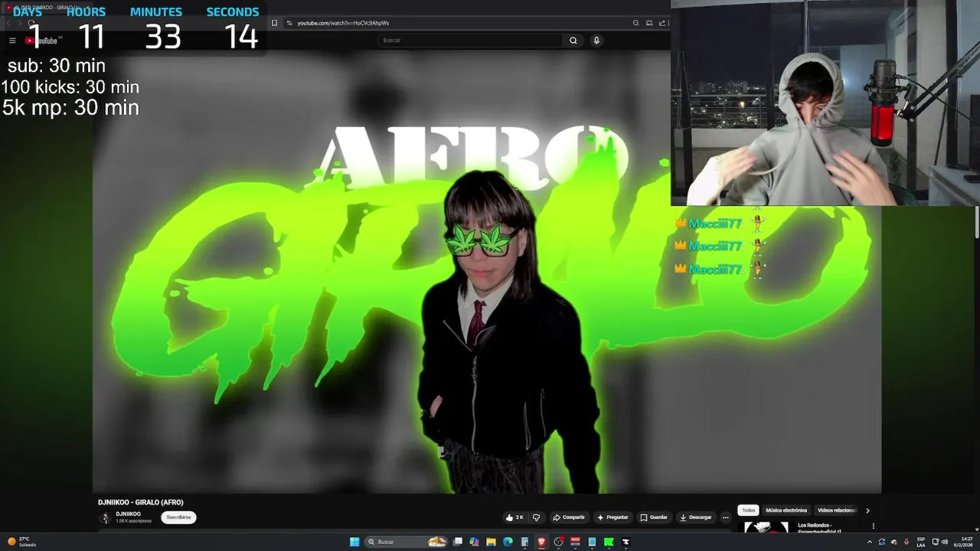
Task: Click the YouTube search magnifier button
Action: (x=573, y=41)
